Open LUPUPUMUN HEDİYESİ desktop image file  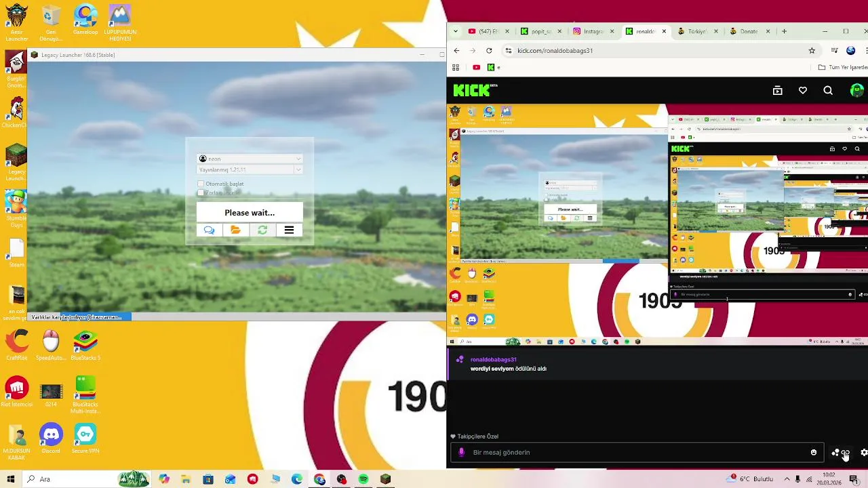[120, 22]
